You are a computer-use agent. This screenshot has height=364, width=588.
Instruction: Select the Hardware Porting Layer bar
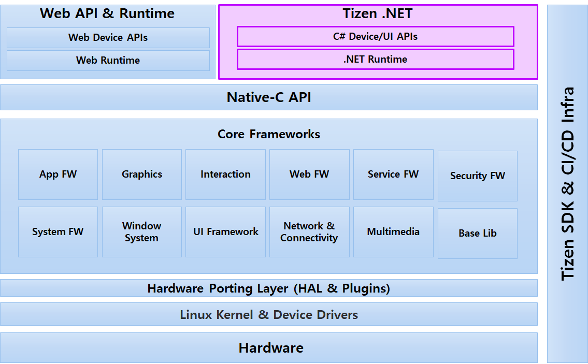pos(268,288)
